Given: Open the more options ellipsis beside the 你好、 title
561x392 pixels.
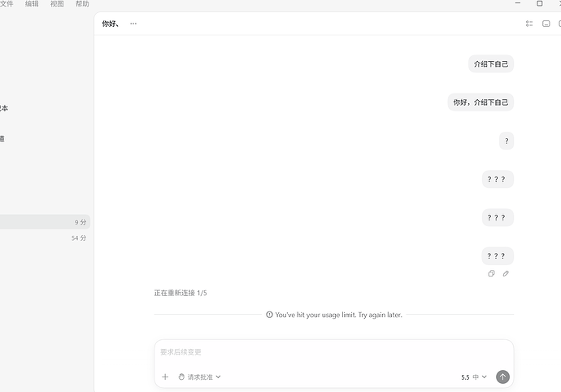Looking at the screenshot, I should click(133, 24).
